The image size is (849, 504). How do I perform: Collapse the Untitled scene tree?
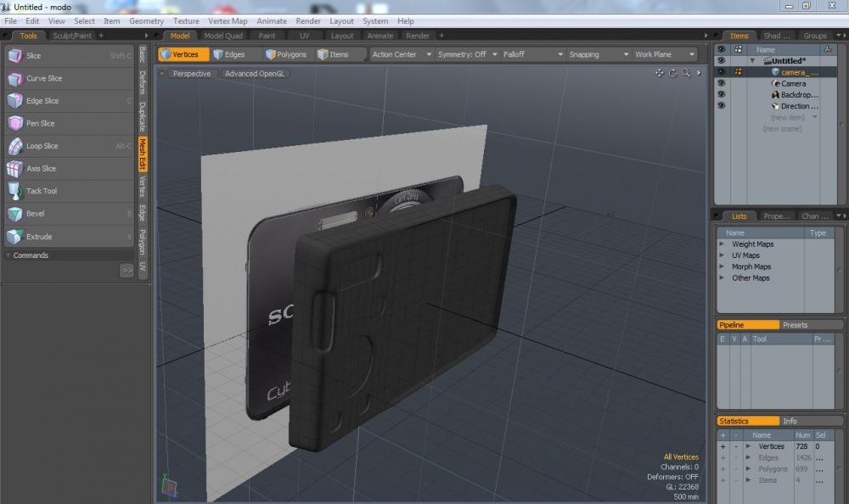click(x=752, y=60)
